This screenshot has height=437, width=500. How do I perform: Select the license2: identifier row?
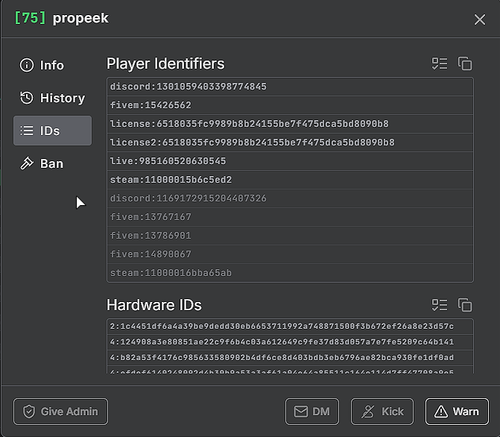290,143
